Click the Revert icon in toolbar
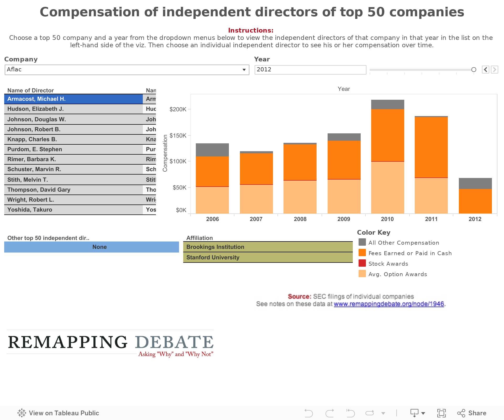Screen dimensions: 504x420 pos(350,413)
